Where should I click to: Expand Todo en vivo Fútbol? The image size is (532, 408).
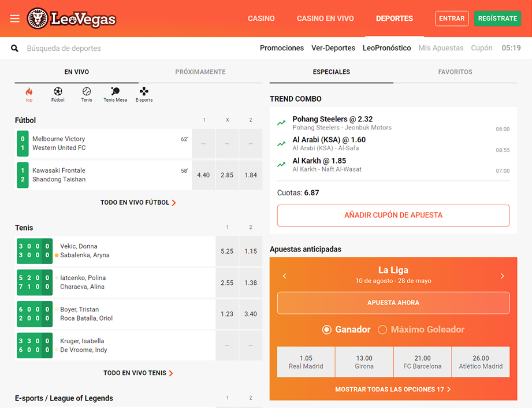coord(138,203)
